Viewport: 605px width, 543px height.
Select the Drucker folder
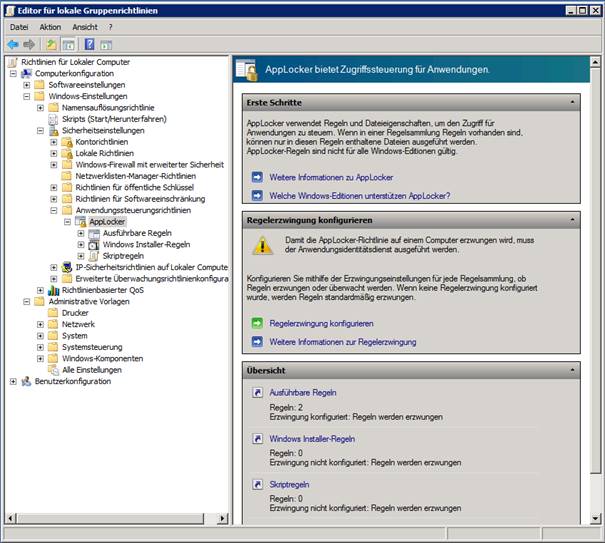click(75, 313)
